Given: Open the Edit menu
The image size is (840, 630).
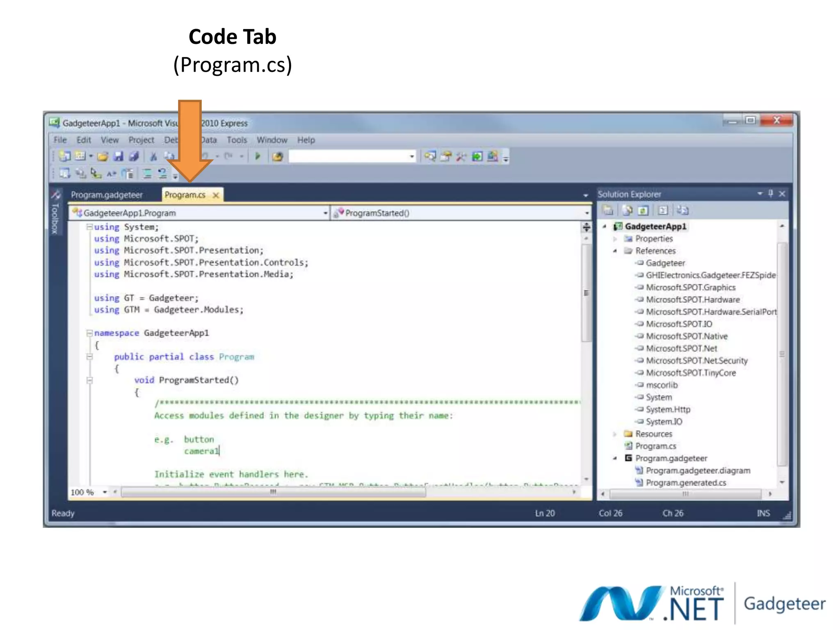Looking at the screenshot, I should pyautogui.click(x=84, y=140).
